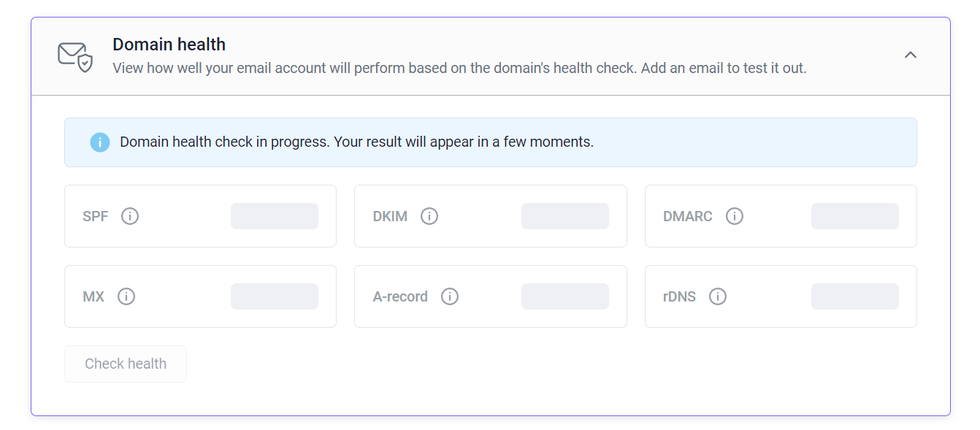Select the DKIM result card
This screenshot has height=430, width=980.
pyautogui.click(x=491, y=216)
